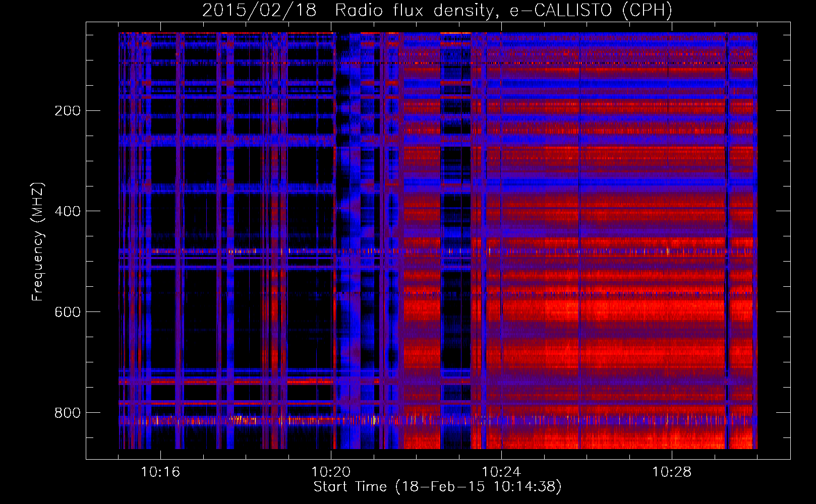The height and width of the screenshot is (504, 816).
Task: Click the "Frequency (MHZ)" axis label
Action: [x=38, y=241]
